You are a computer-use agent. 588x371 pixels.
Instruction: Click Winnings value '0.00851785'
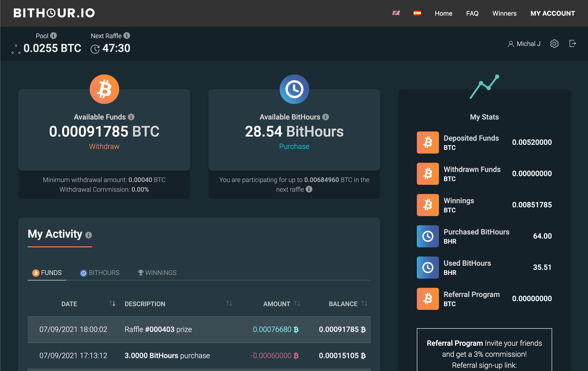tap(532, 205)
